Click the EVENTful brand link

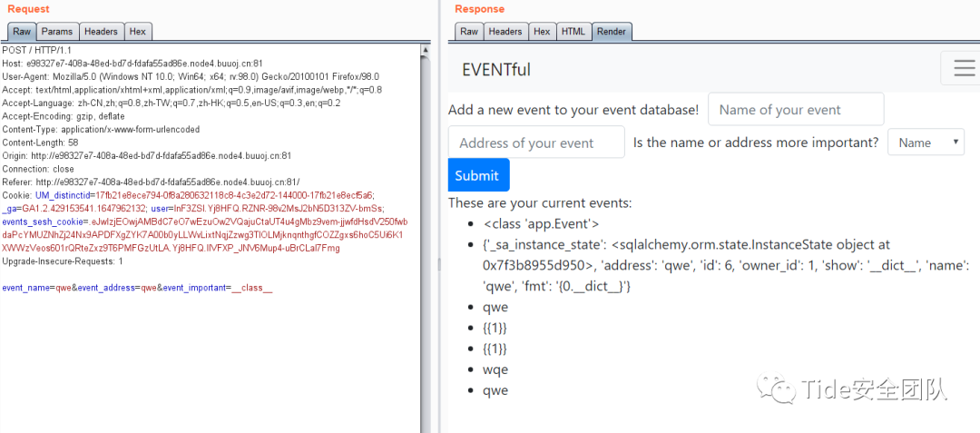(x=496, y=69)
